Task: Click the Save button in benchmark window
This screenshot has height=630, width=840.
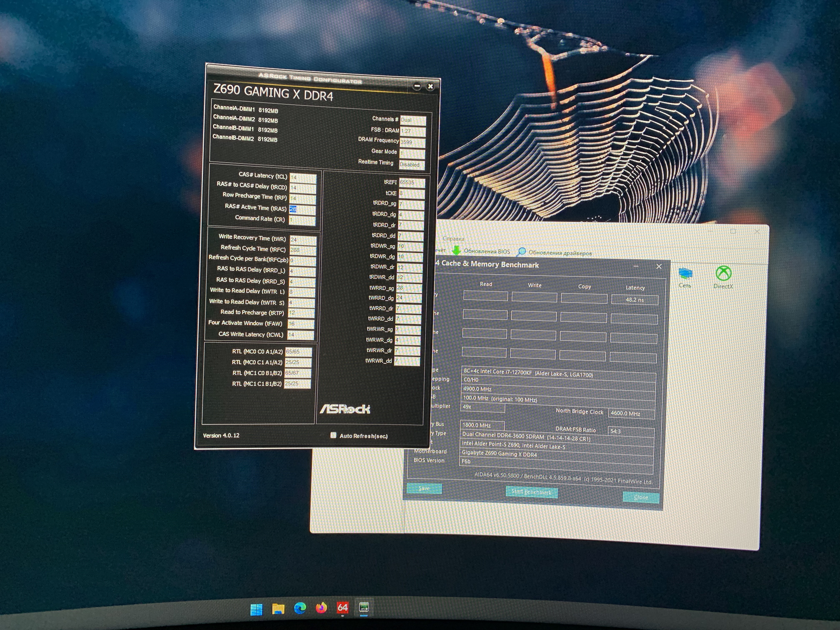Action: pos(424,488)
